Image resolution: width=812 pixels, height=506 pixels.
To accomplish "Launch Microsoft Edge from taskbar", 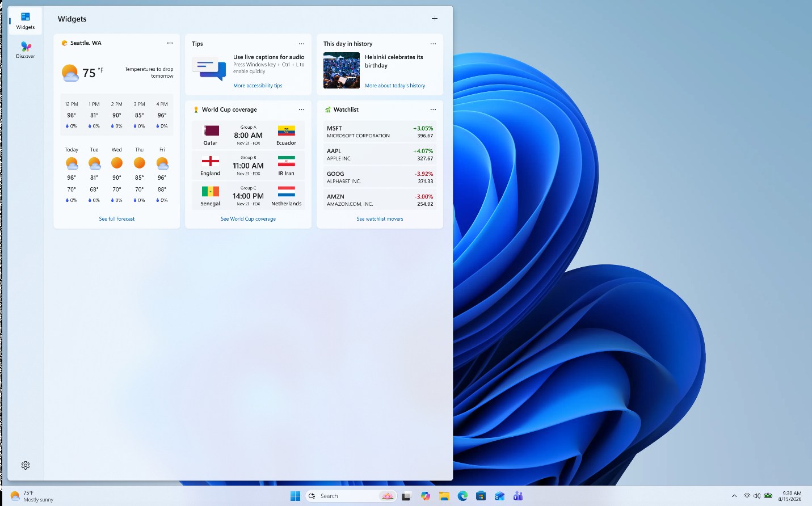I will (x=462, y=496).
